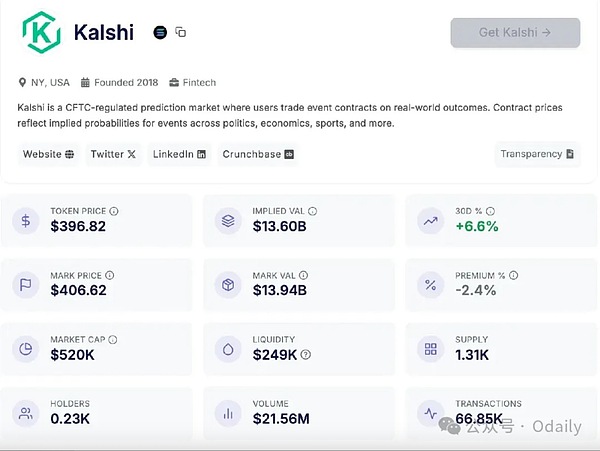This screenshot has width=600, height=451.
Task: Open the LinkedIn profile link
Action: pos(180,154)
